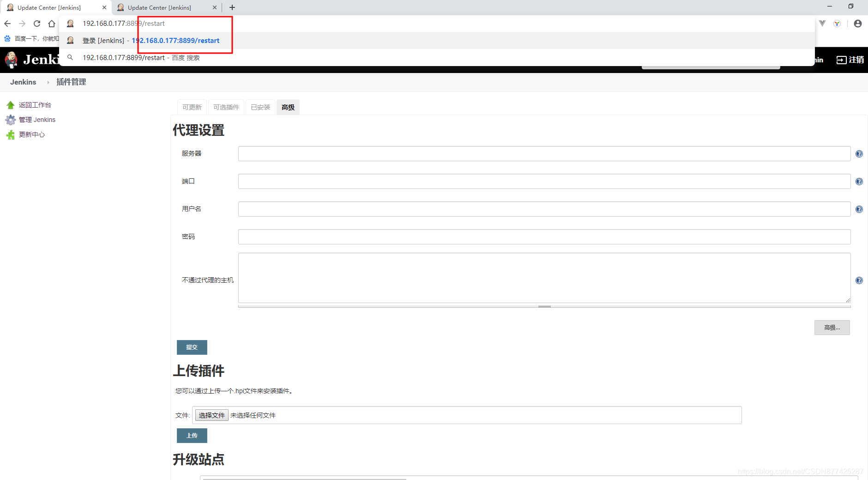
Task: Close the second Update Center tab
Action: 215,7
